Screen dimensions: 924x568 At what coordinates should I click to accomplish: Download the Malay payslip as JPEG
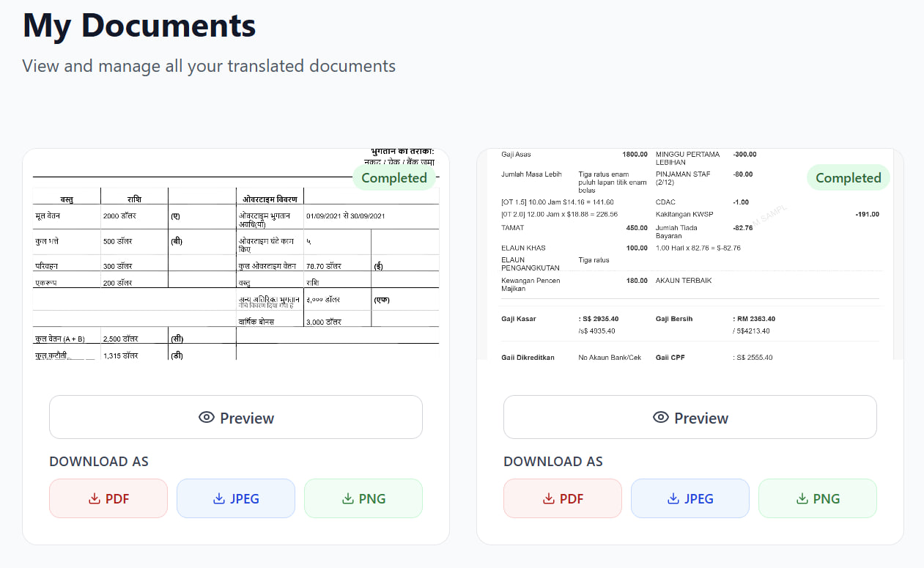690,498
